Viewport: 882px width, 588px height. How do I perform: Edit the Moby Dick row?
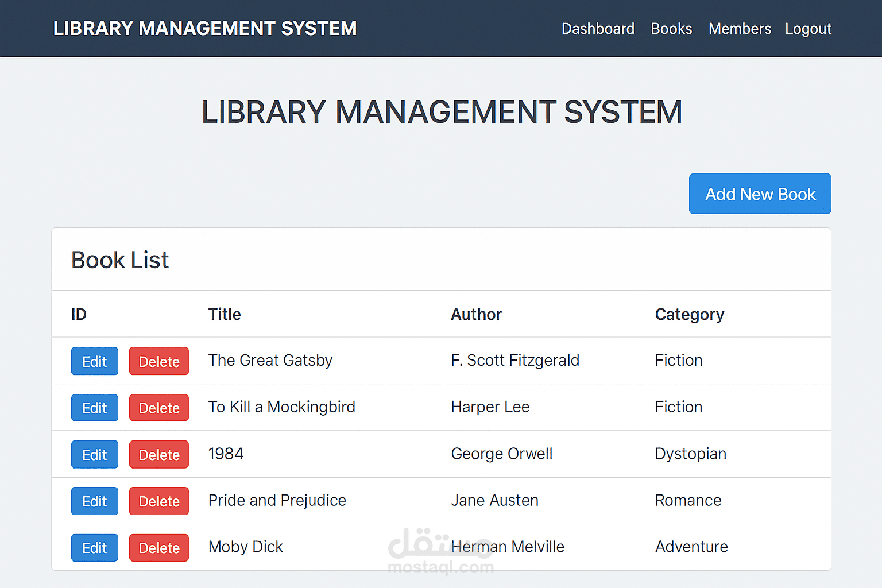point(95,548)
